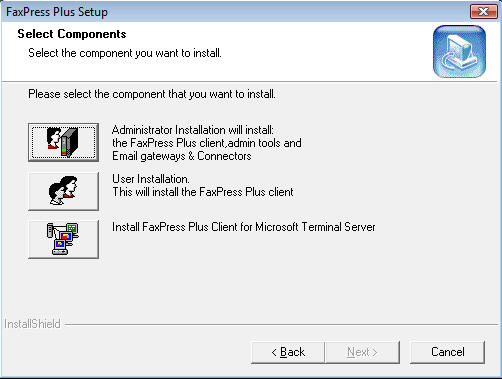Click the 'Please select the component' instruction line
The width and height of the screenshot is (502, 379).
point(152,94)
